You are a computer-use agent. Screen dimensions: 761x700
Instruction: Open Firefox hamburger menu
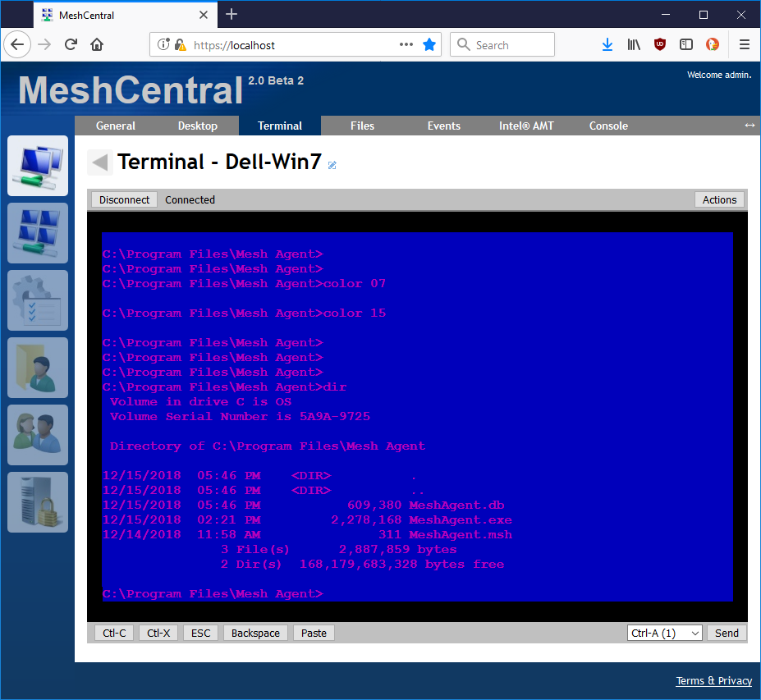pyautogui.click(x=745, y=44)
